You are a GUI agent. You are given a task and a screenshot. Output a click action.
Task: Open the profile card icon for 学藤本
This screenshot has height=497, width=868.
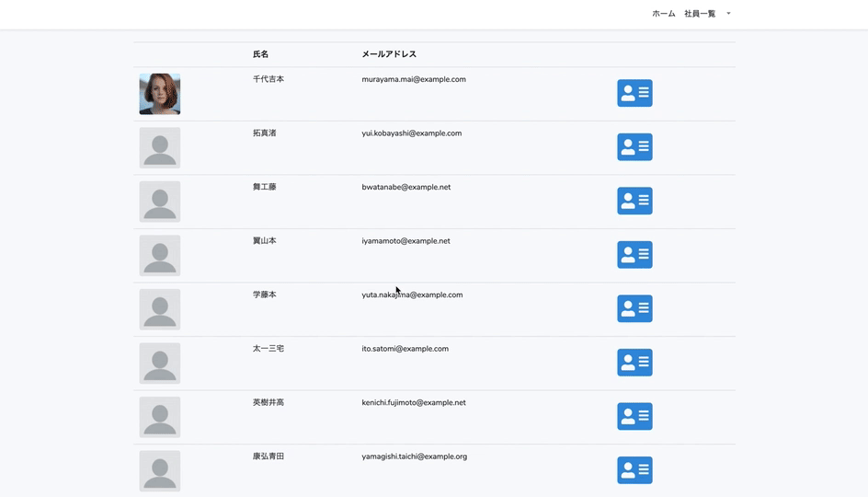coord(634,308)
